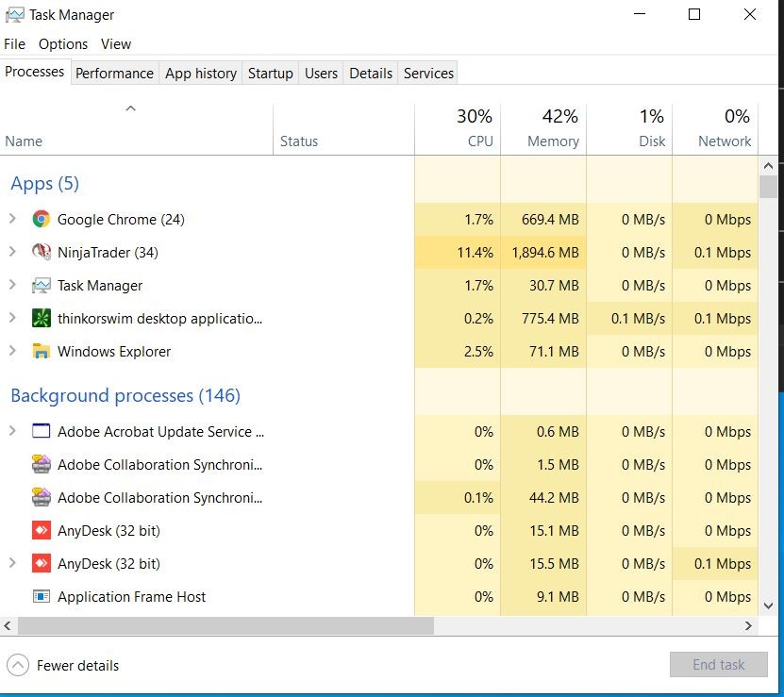Click the vertical scrollbar down arrow
The height and width of the screenshot is (697, 784).
tap(768, 606)
